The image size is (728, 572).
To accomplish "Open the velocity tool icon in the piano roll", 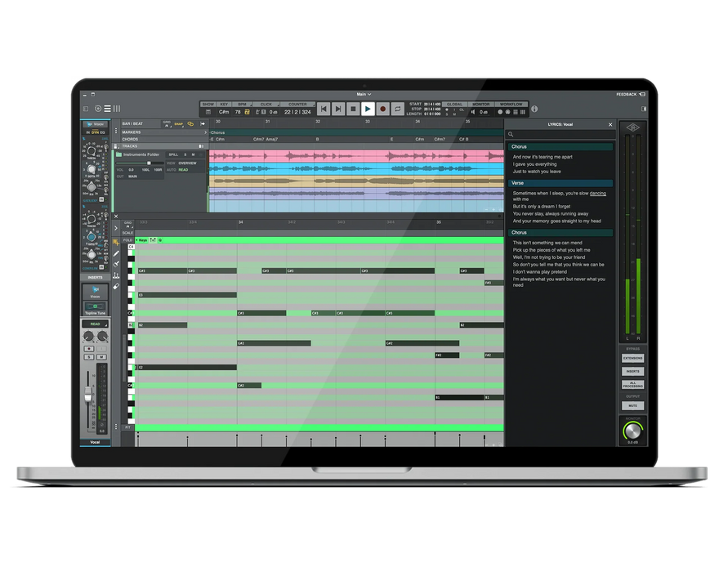I will [x=116, y=275].
